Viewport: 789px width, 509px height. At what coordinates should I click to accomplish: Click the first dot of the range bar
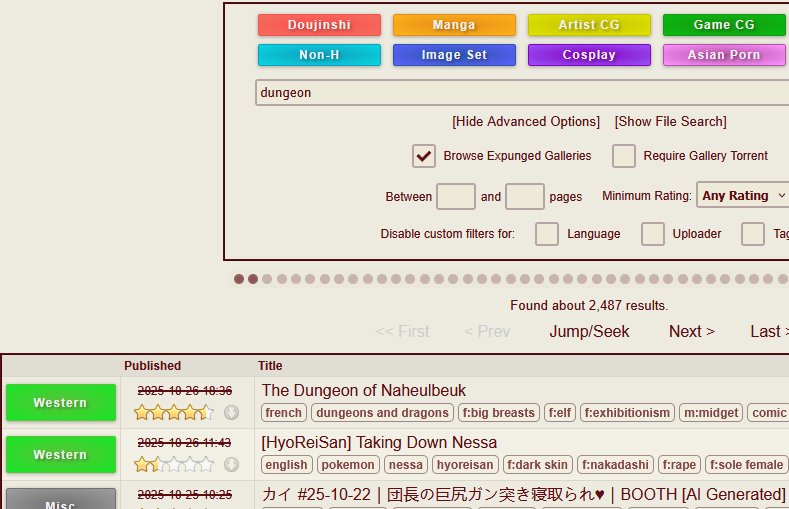pos(239,279)
